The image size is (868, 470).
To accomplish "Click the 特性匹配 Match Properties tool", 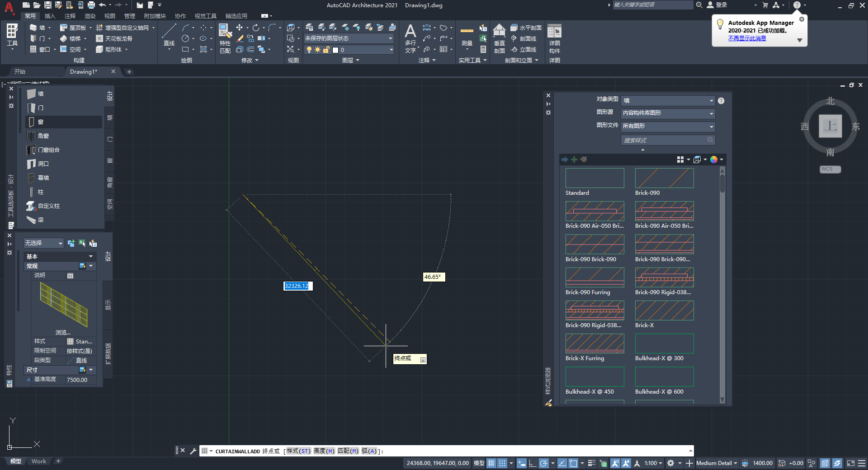I will point(225,38).
